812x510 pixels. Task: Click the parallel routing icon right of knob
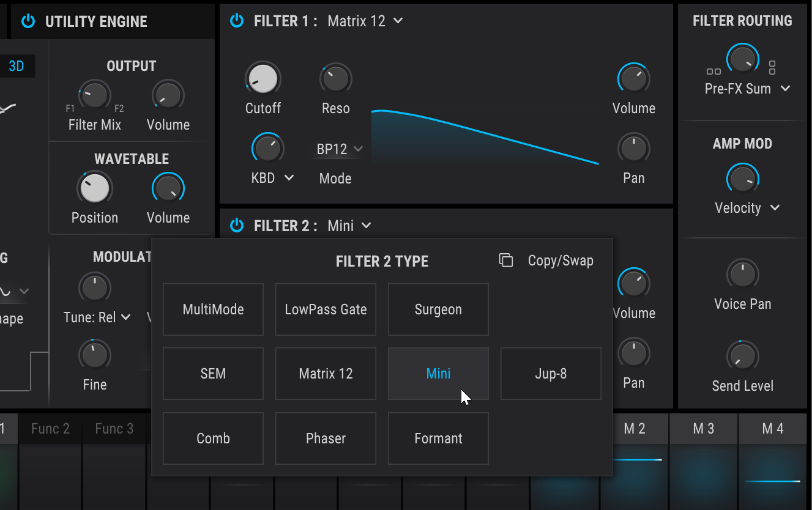(772, 67)
